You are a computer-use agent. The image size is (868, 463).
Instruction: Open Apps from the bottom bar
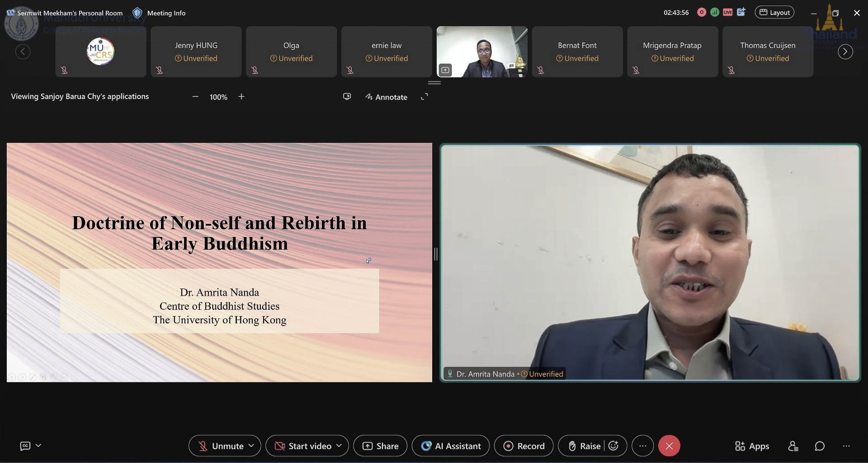click(x=752, y=446)
